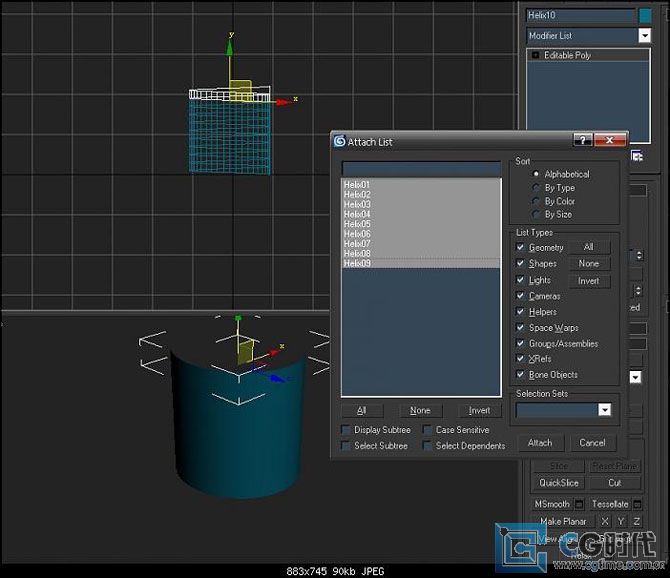Click the QuickSlice button
This screenshot has height=578, width=670.
[558, 483]
